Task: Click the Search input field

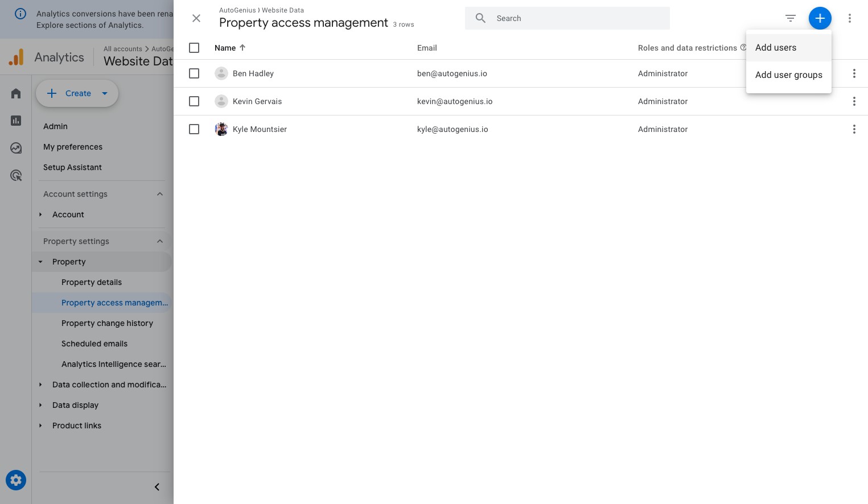Action: 567,18
